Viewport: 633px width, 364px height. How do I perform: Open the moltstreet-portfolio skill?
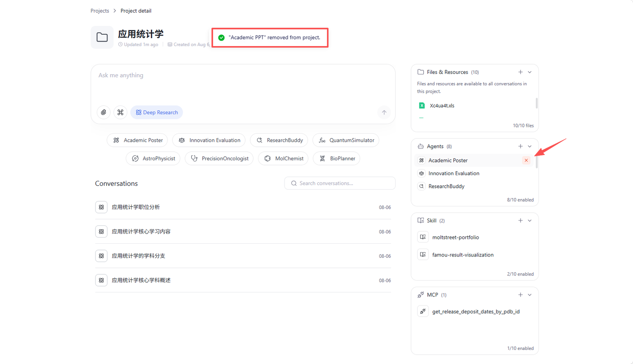(x=455, y=237)
